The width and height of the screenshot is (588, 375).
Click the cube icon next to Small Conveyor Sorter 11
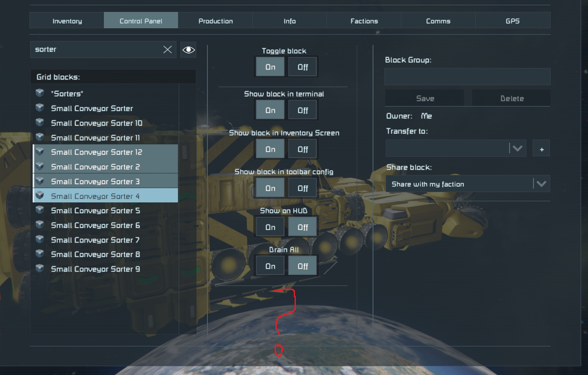click(40, 137)
